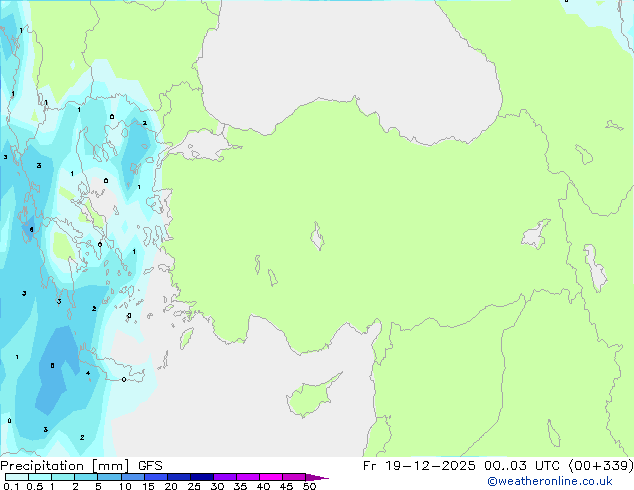This screenshot has height=490, width=634.
Task: Click the 'GFS' model label
Action: 150,466
